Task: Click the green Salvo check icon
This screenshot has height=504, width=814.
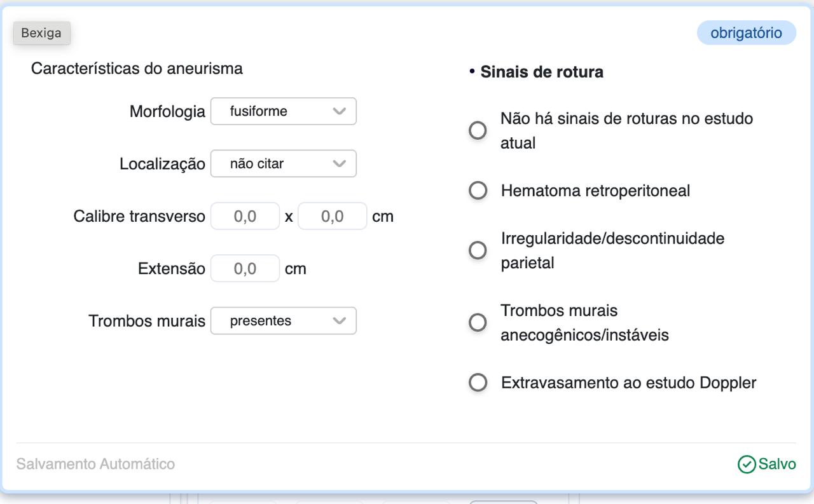Action: coord(746,465)
